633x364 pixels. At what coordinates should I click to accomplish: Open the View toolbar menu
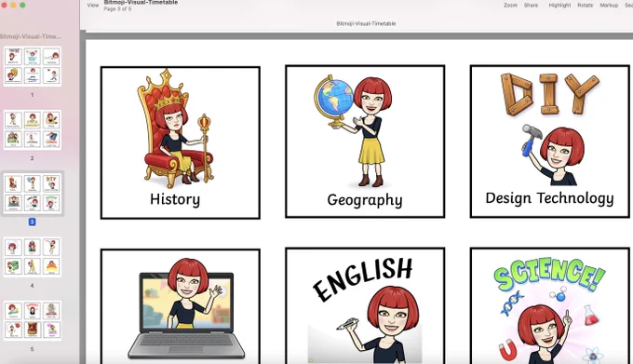click(x=93, y=6)
